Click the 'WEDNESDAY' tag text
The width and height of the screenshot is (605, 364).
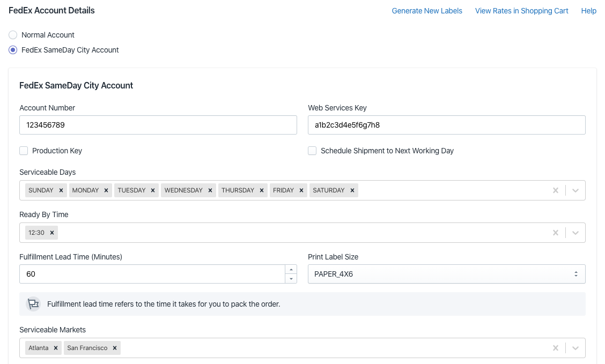(183, 190)
